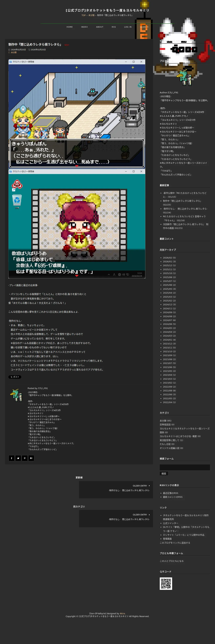Open the sidebar Twitter follow icon
The image size is (215, 644).
182,49
